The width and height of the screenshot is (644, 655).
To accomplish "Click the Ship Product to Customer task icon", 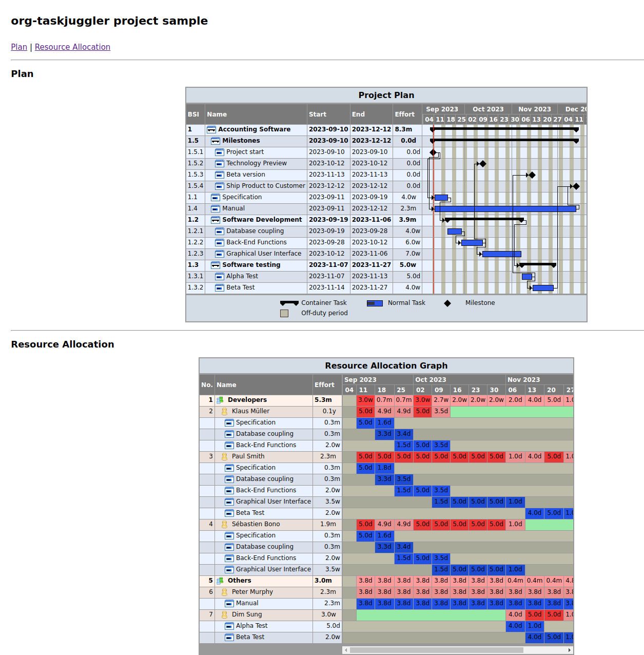I will coord(220,186).
